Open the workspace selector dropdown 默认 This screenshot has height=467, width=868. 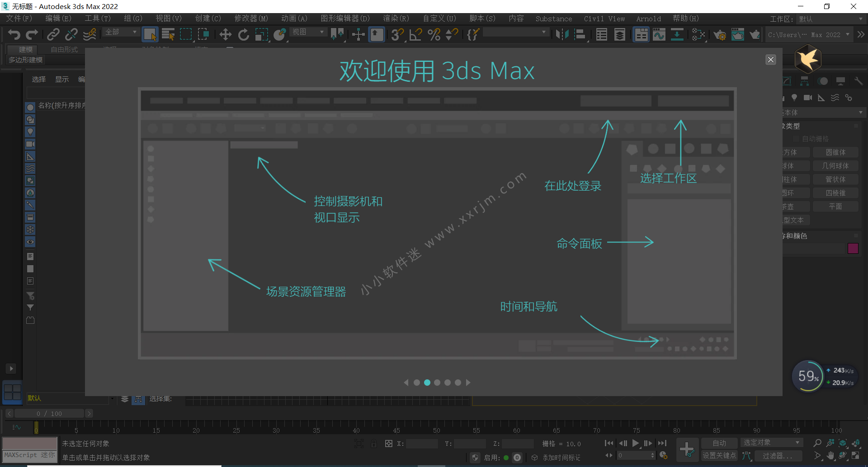pyautogui.click(x=831, y=19)
